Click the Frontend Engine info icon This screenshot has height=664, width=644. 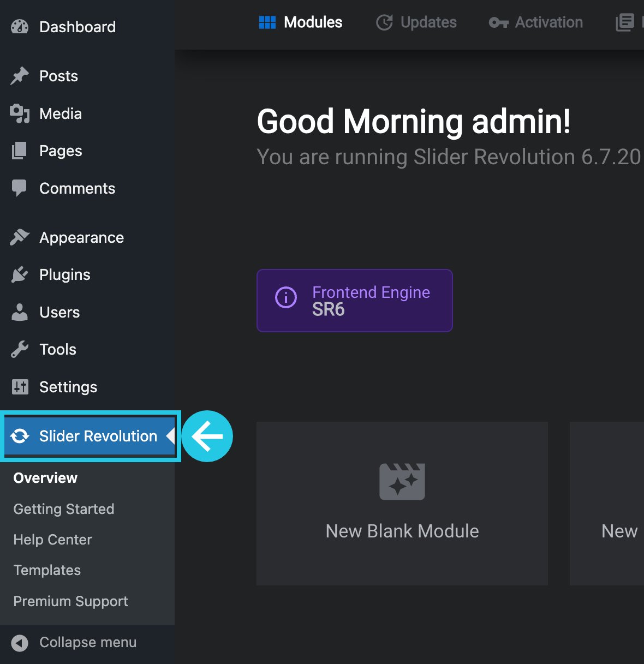point(286,297)
